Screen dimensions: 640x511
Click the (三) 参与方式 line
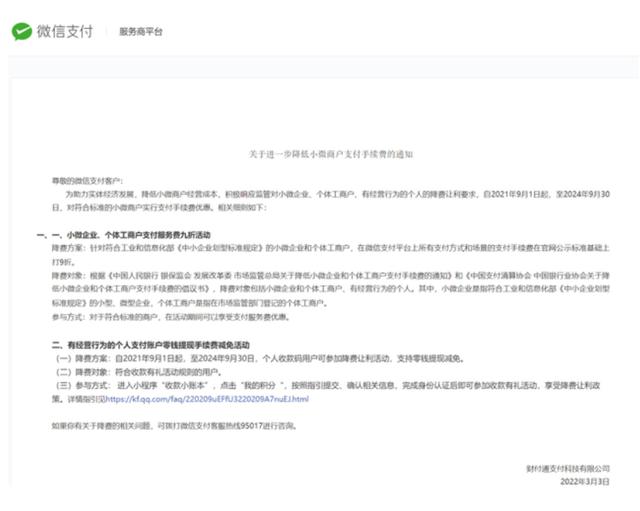[327, 385]
